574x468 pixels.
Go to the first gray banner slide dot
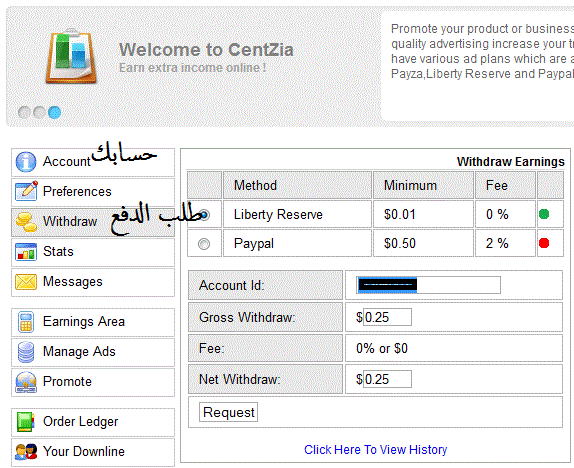point(24,112)
